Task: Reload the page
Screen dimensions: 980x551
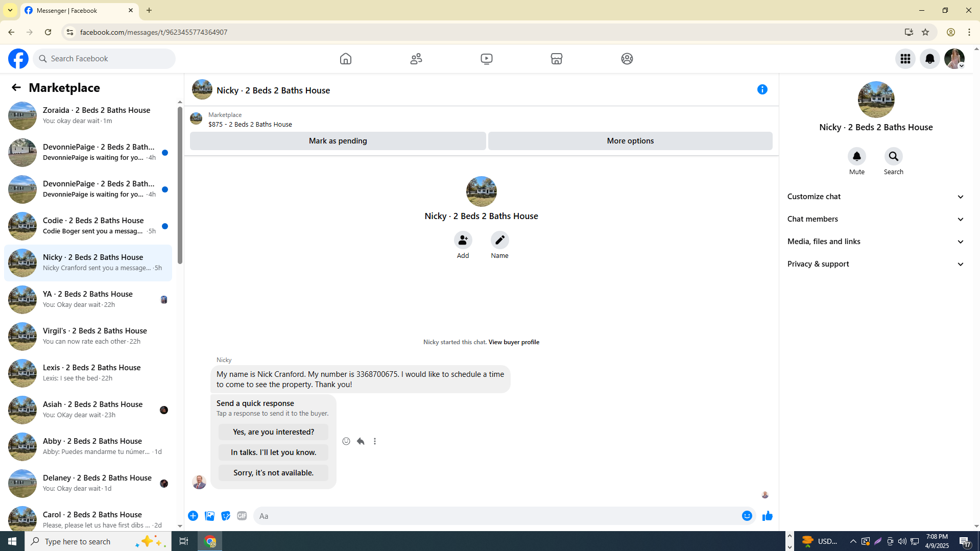Action: click(x=48, y=32)
